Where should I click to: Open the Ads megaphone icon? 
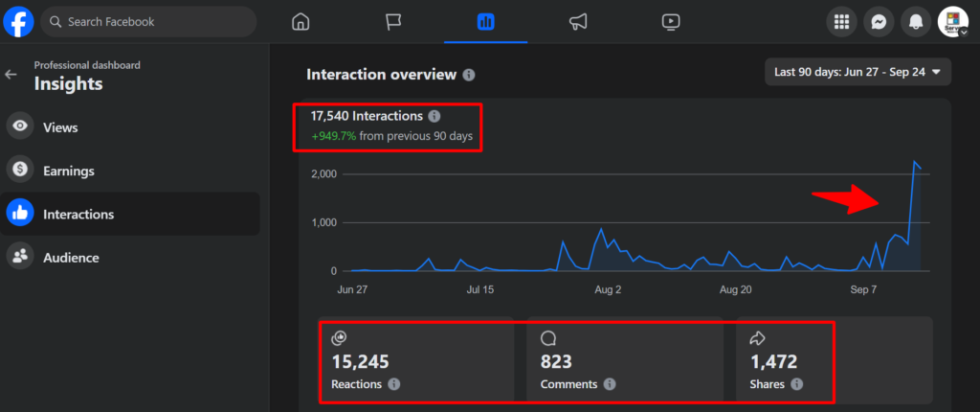pyautogui.click(x=578, y=21)
